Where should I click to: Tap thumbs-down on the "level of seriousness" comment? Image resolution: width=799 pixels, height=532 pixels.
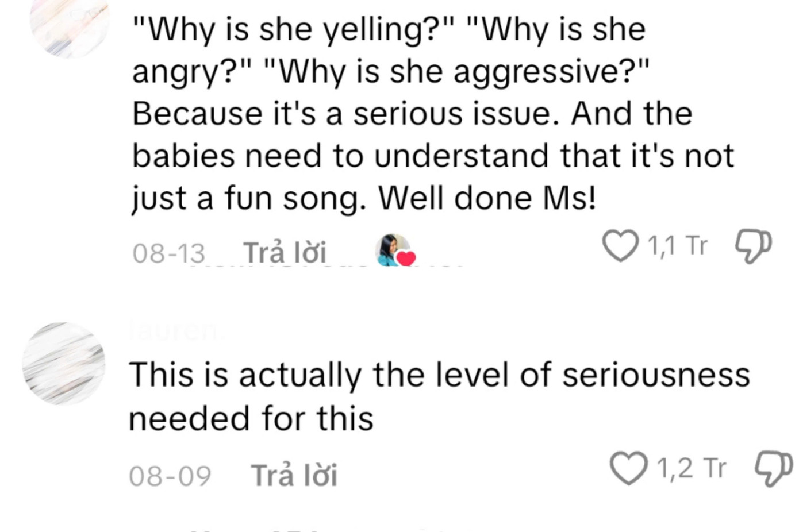click(772, 468)
